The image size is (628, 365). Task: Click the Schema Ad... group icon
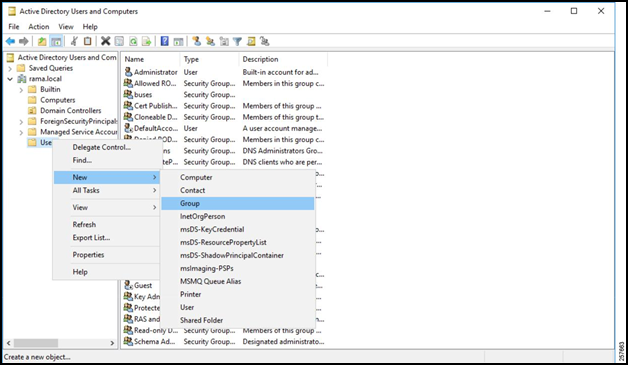pyautogui.click(x=128, y=341)
